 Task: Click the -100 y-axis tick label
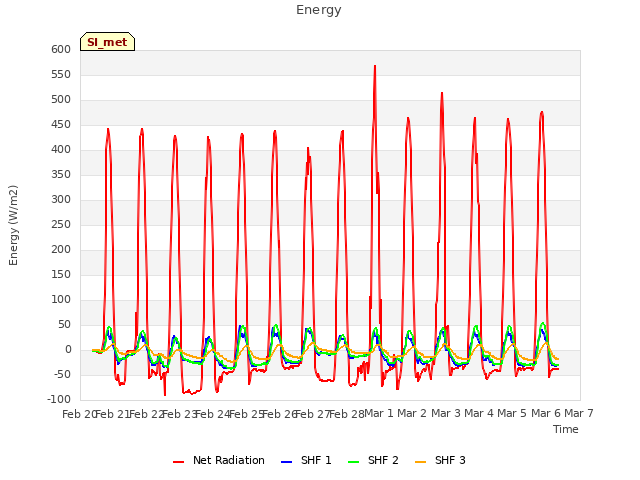click(59, 400)
